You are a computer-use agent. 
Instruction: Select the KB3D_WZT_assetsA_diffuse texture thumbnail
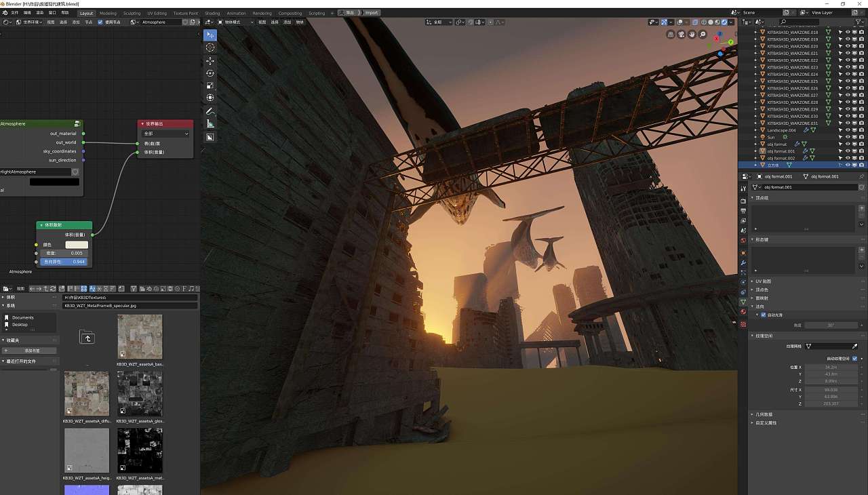[87, 393]
